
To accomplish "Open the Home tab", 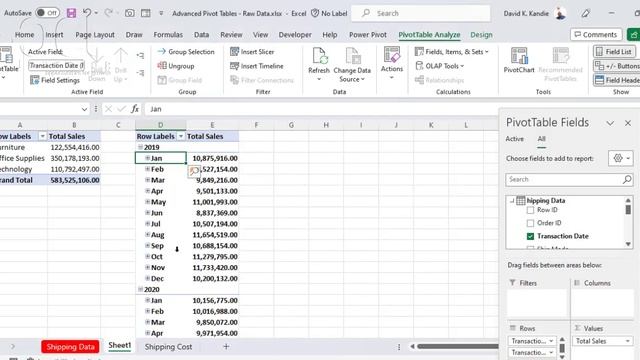I will tap(24, 35).
